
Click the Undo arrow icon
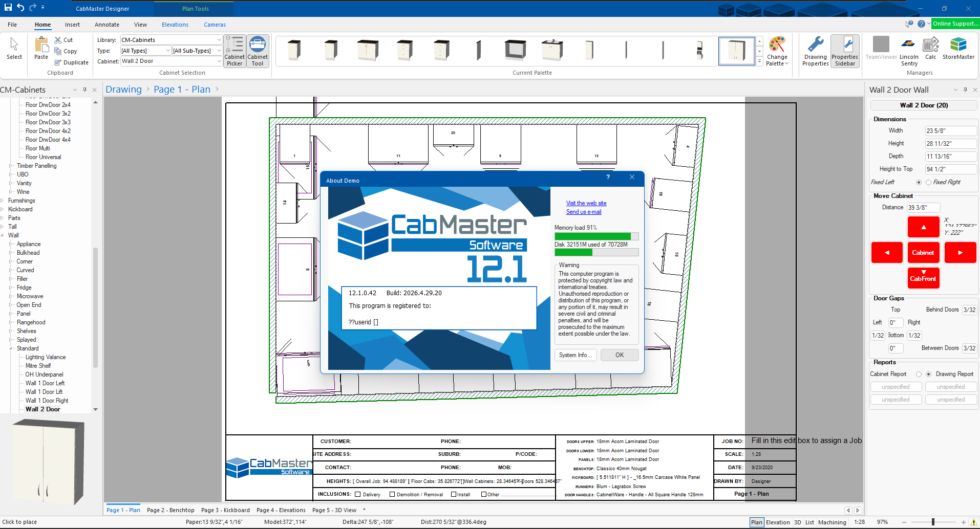(x=20, y=8)
